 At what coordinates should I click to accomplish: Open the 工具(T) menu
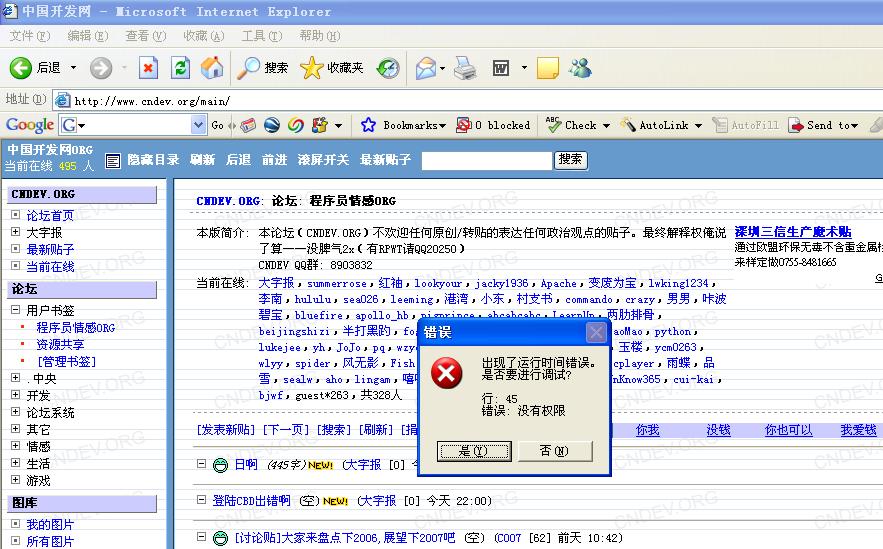click(x=261, y=36)
